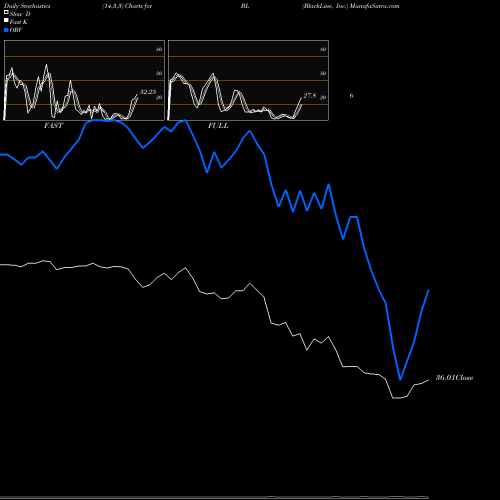Click the 27.8 value in the FULL chart
This screenshot has width=500, height=500.
[x=310, y=96]
